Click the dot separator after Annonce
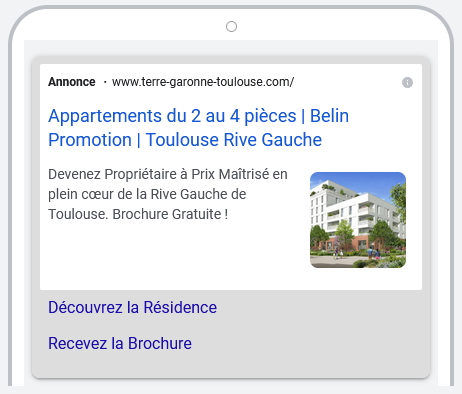 click(x=105, y=82)
